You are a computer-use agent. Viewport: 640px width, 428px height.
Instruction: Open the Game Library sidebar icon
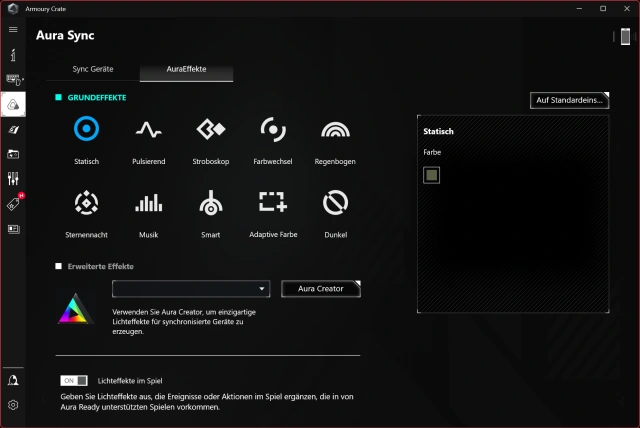(13, 154)
